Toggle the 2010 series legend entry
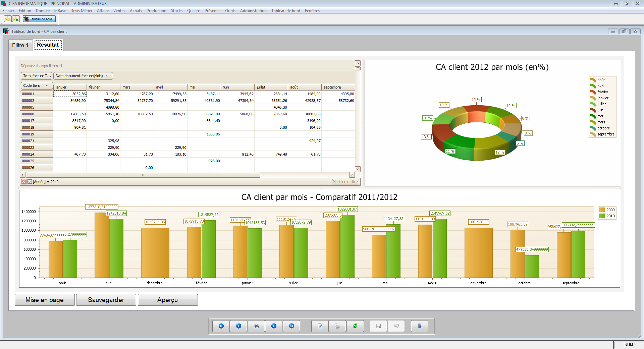The height and width of the screenshot is (349, 644). (x=607, y=216)
